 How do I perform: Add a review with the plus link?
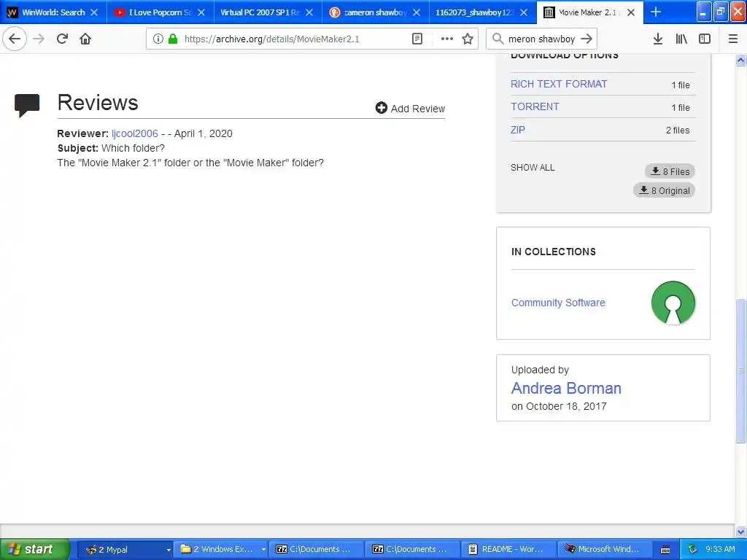point(410,109)
